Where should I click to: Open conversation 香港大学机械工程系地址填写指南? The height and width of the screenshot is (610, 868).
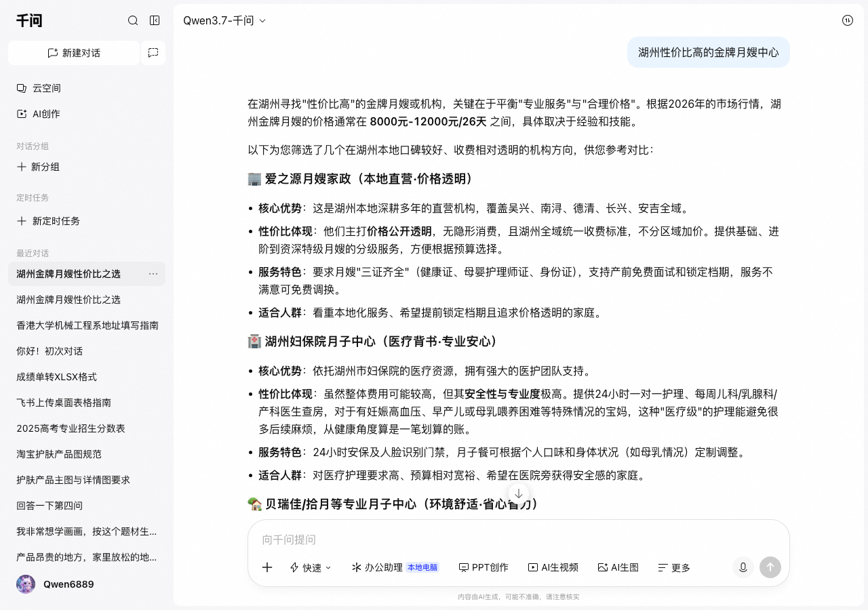pos(87,325)
